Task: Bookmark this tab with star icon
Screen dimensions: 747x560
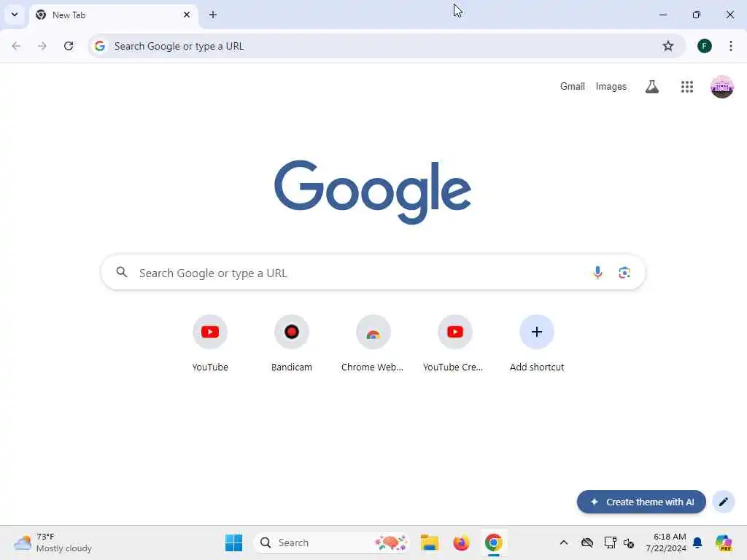Action: coord(668,46)
